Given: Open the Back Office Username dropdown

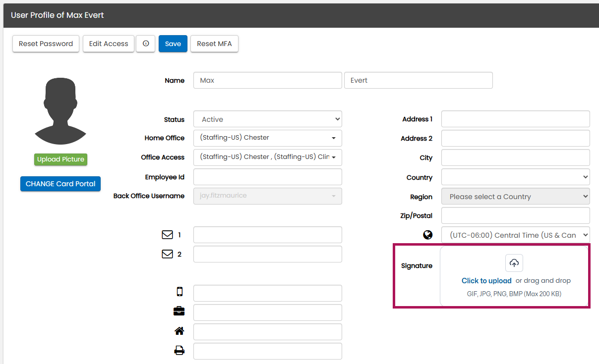Looking at the screenshot, I should (x=268, y=196).
